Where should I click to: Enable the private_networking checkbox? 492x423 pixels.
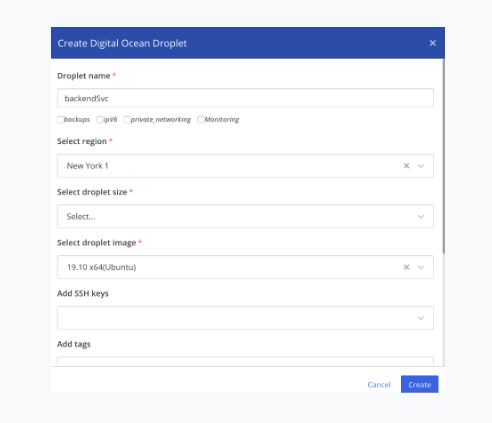pyautogui.click(x=127, y=119)
